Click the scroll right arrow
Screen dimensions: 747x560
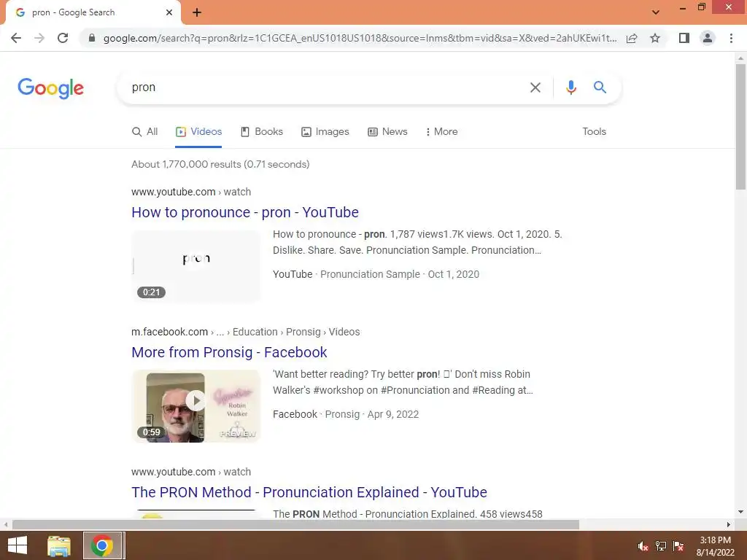729,525
